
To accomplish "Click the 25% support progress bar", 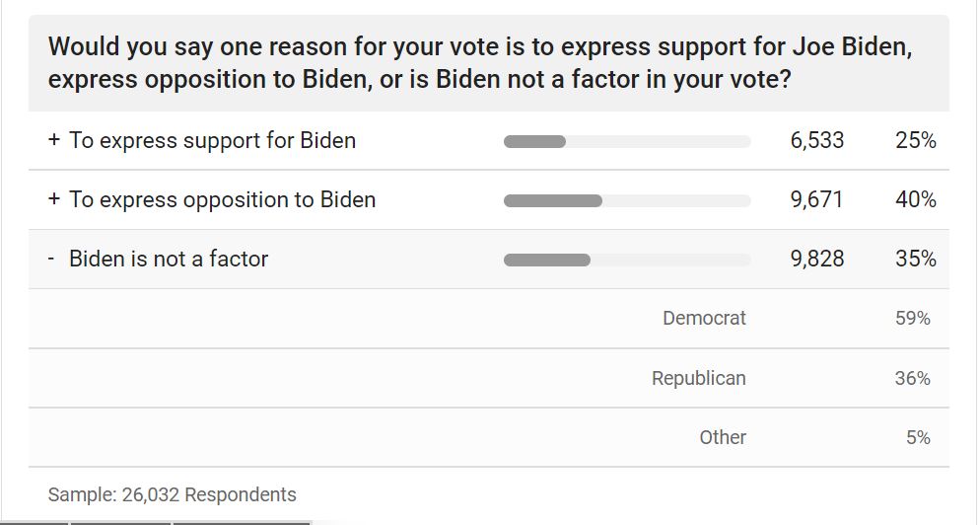I will click(x=626, y=141).
